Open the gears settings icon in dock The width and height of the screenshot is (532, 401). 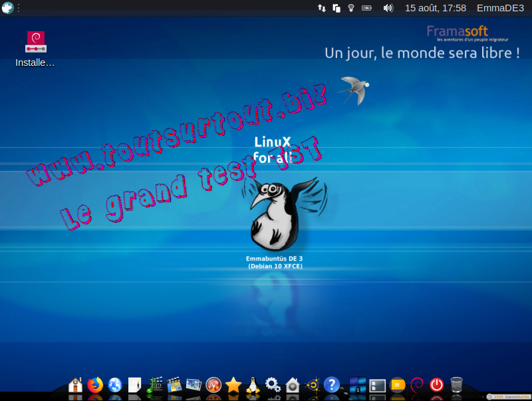273,385
